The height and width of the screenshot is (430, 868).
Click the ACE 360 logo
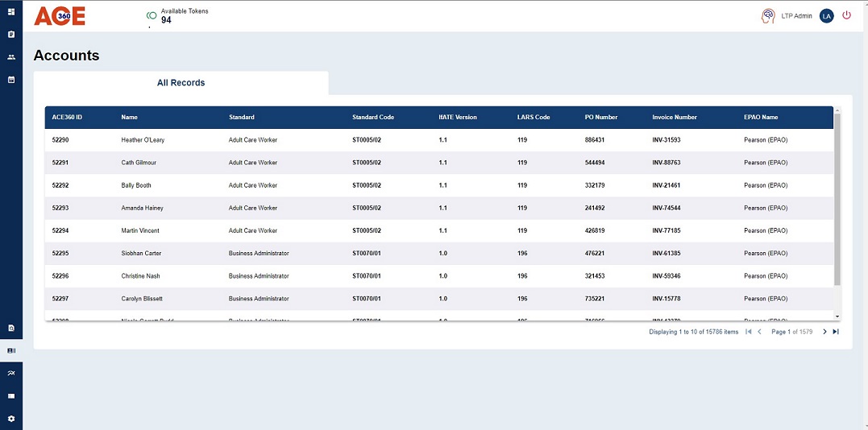pos(60,16)
